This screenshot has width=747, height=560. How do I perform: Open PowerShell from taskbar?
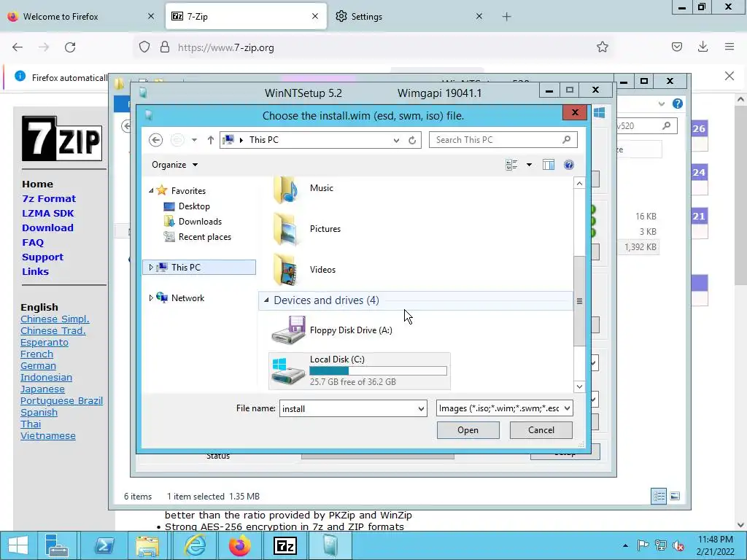pos(103,545)
